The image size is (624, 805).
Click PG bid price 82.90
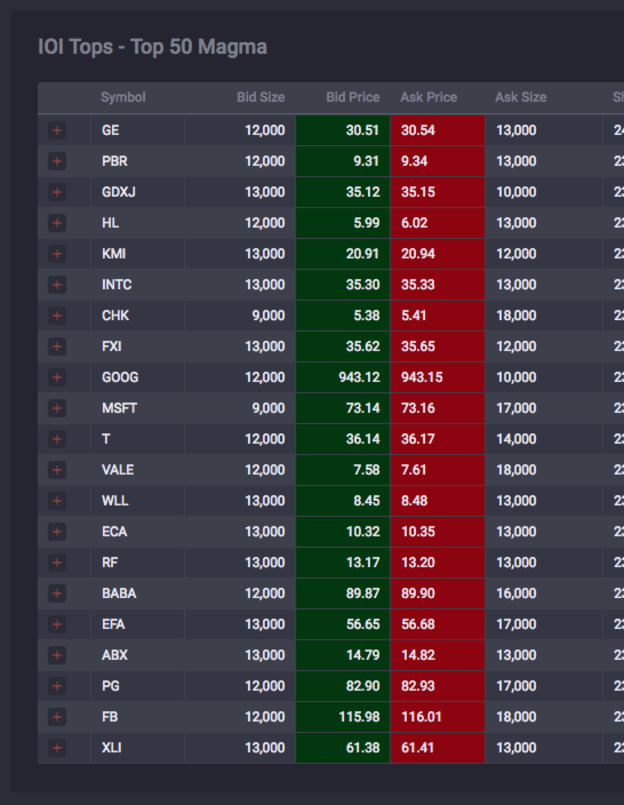tap(343, 686)
